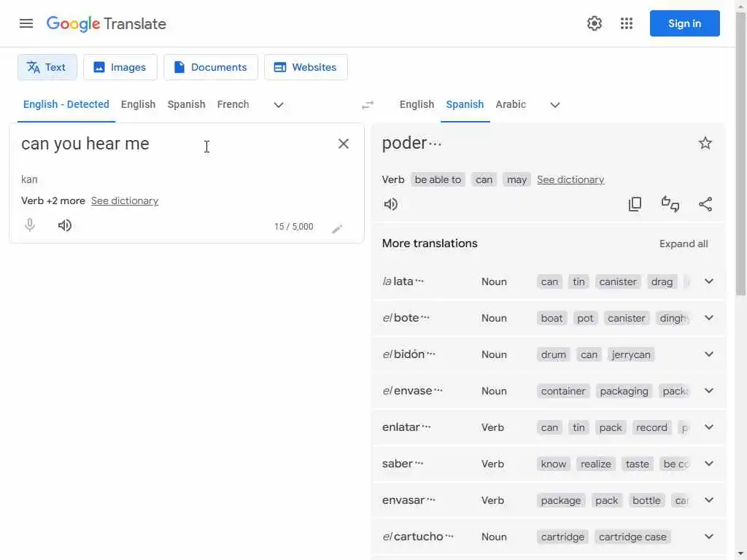Click the pencil handwriting icon
The image size is (747, 560).
[337, 229]
